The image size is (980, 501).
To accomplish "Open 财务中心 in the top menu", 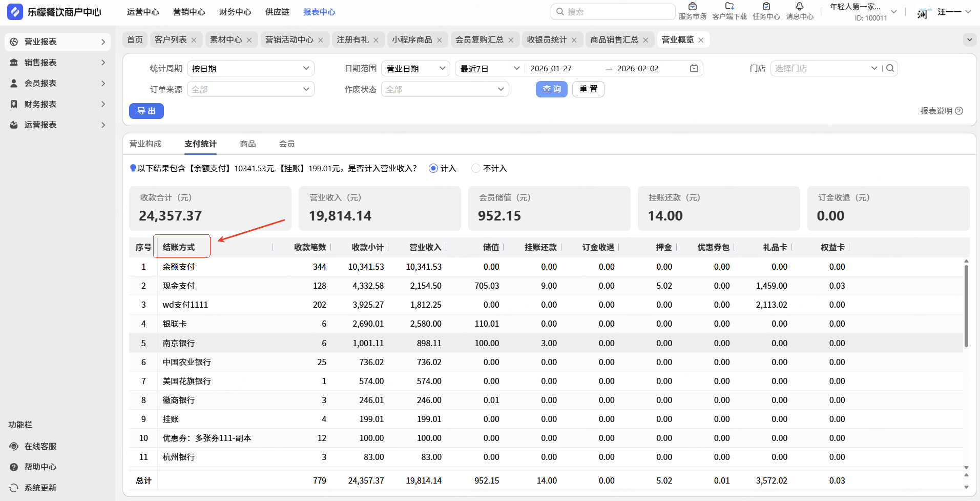I will (x=235, y=12).
